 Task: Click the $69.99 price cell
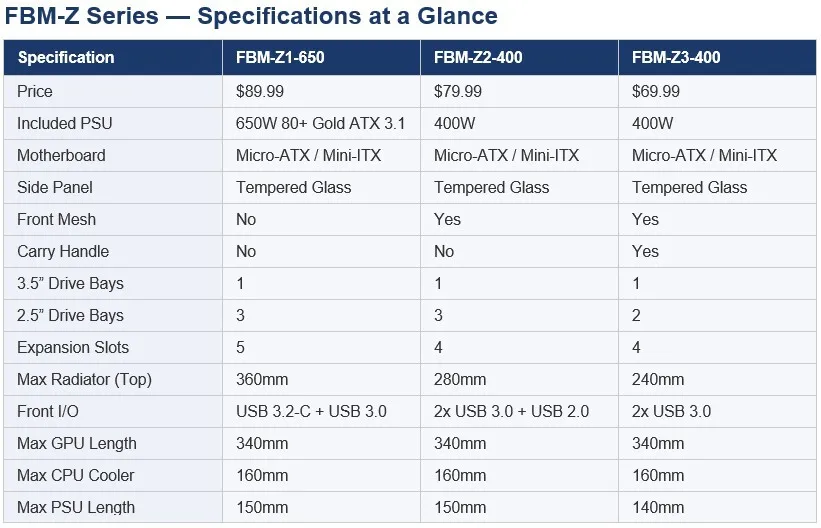click(x=717, y=91)
